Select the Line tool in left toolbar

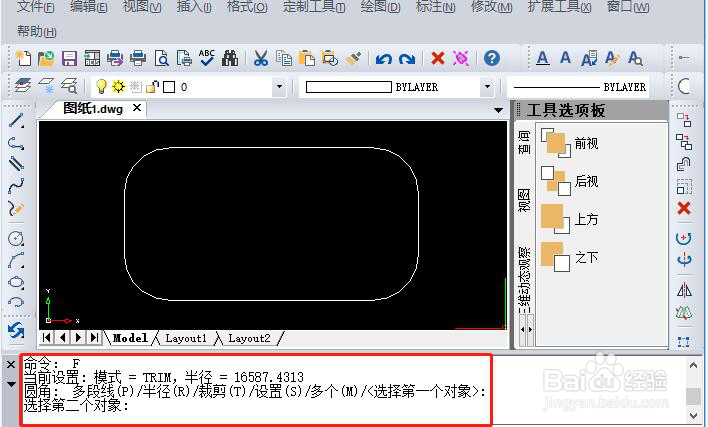[x=16, y=121]
